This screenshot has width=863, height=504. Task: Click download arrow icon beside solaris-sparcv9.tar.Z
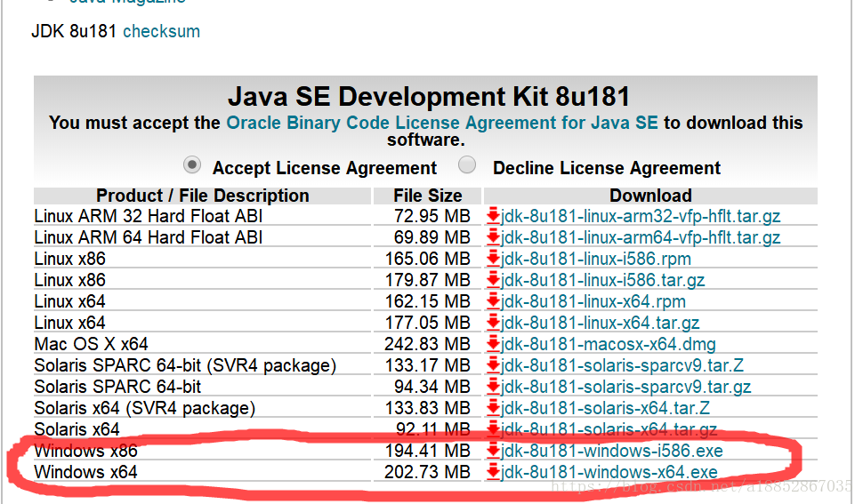point(493,365)
